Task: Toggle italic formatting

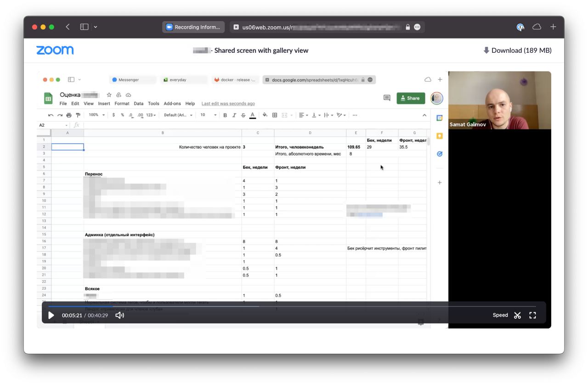Action: tap(234, 115)
